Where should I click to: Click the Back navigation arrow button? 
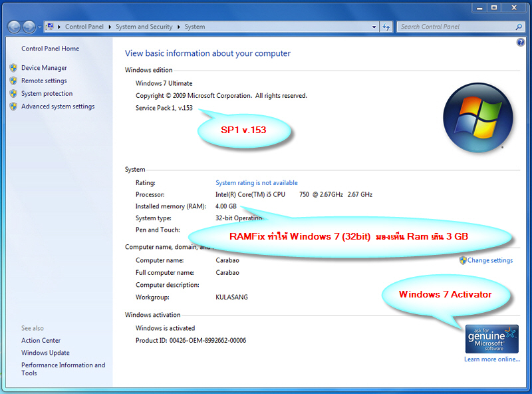[14, 27]
